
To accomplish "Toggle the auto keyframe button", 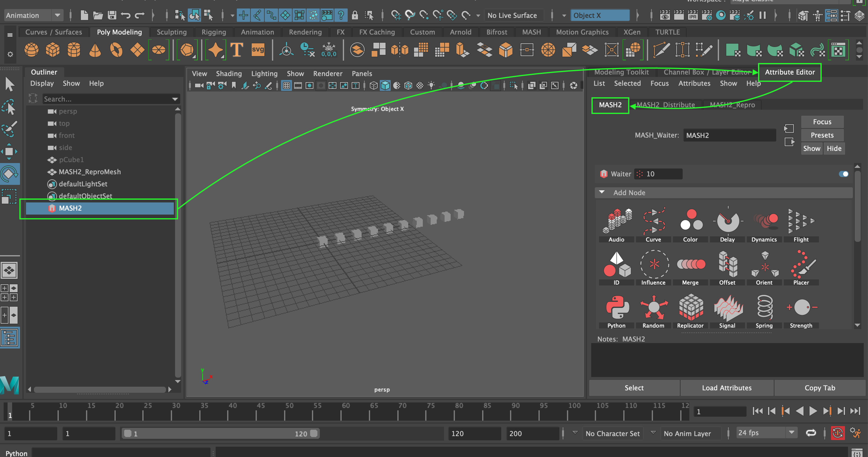I will [x=837, y=433].
